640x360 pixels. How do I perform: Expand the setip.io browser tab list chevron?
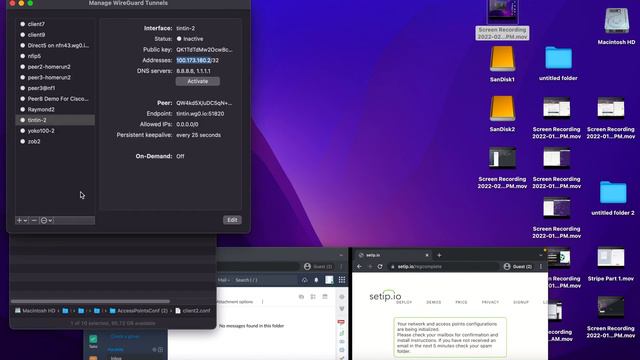(541, 255)
